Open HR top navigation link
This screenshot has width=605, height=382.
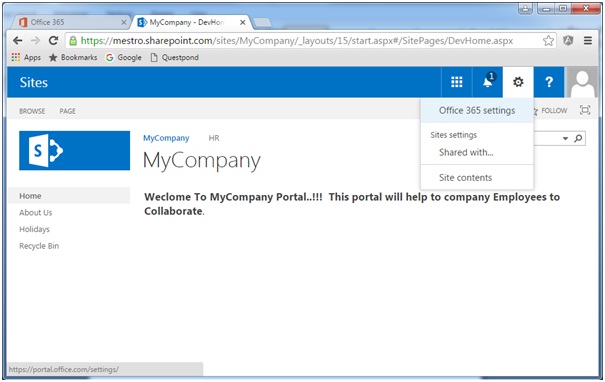pos(214,138)
